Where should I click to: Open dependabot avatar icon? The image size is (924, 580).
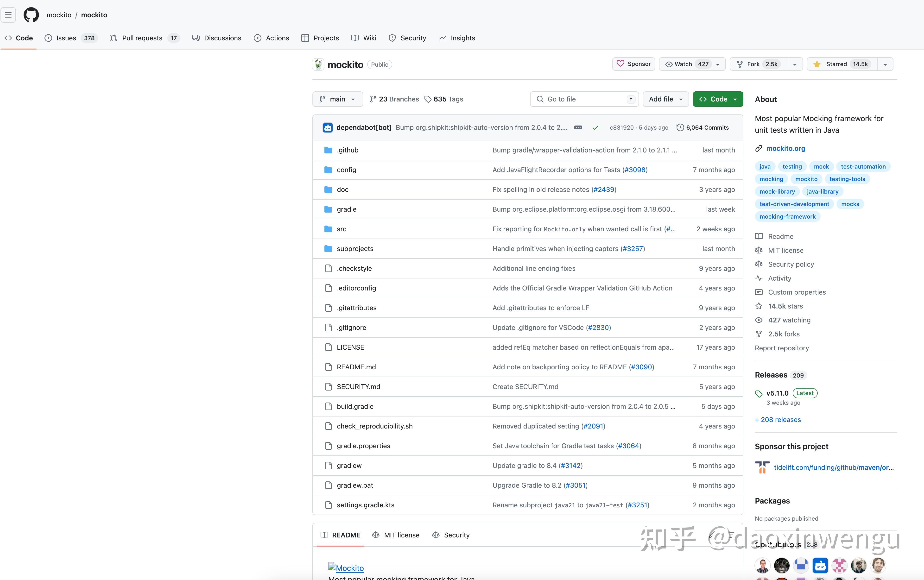(328, 127)
